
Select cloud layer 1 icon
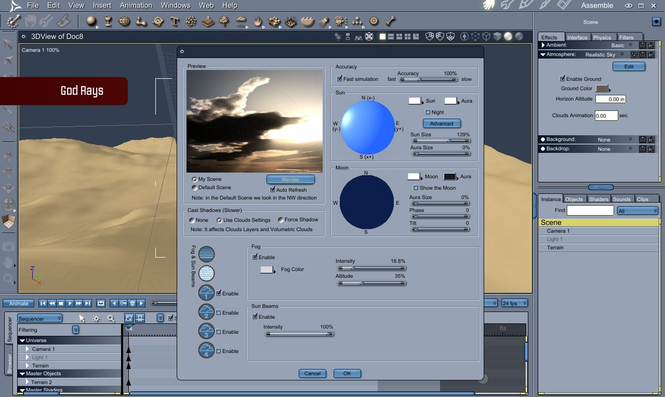coord(207,293)
